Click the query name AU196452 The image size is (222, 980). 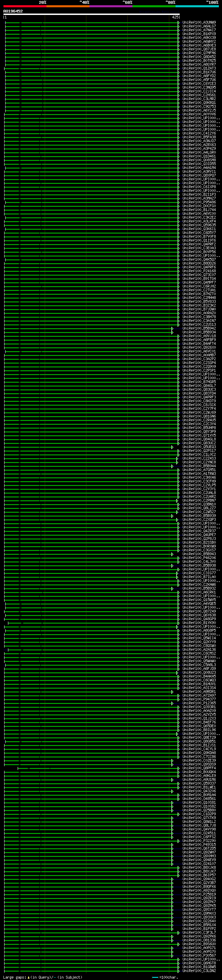[x=13, y=11]
